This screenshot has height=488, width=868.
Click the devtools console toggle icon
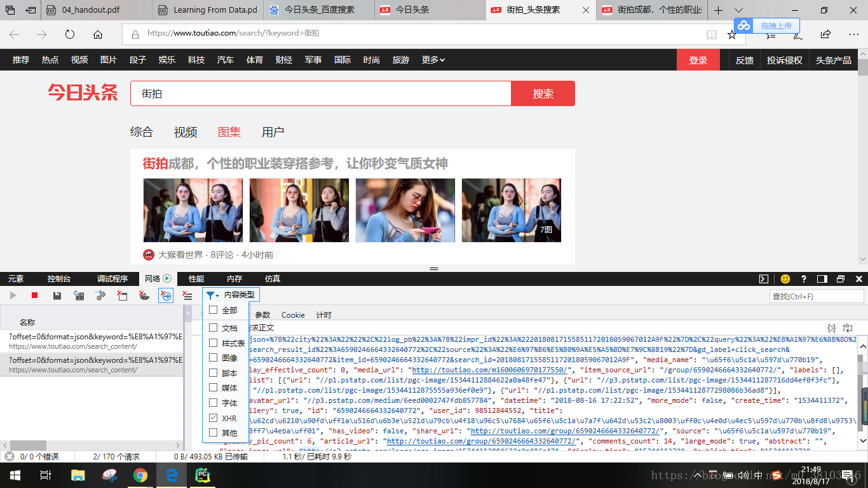[x=764, y=279]
